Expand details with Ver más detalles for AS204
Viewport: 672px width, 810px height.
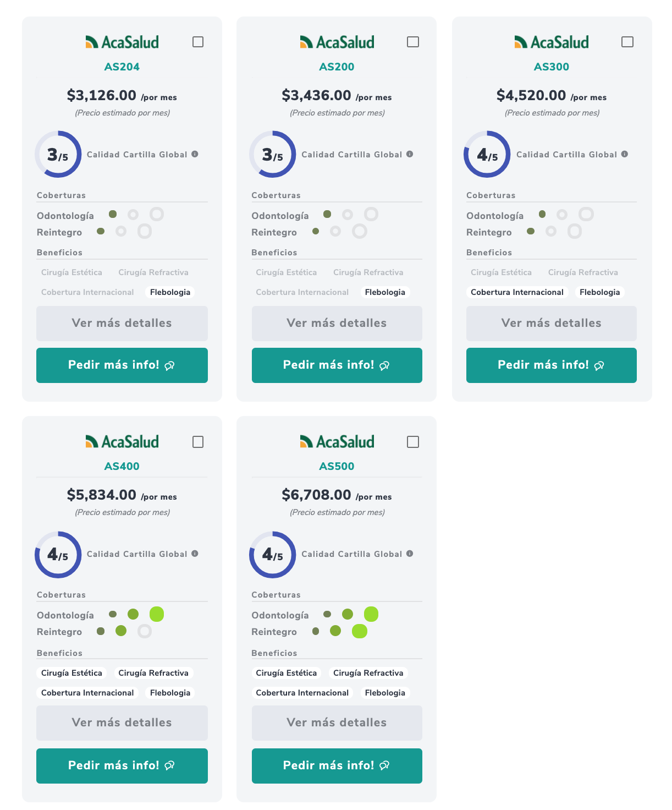(122, 323)
